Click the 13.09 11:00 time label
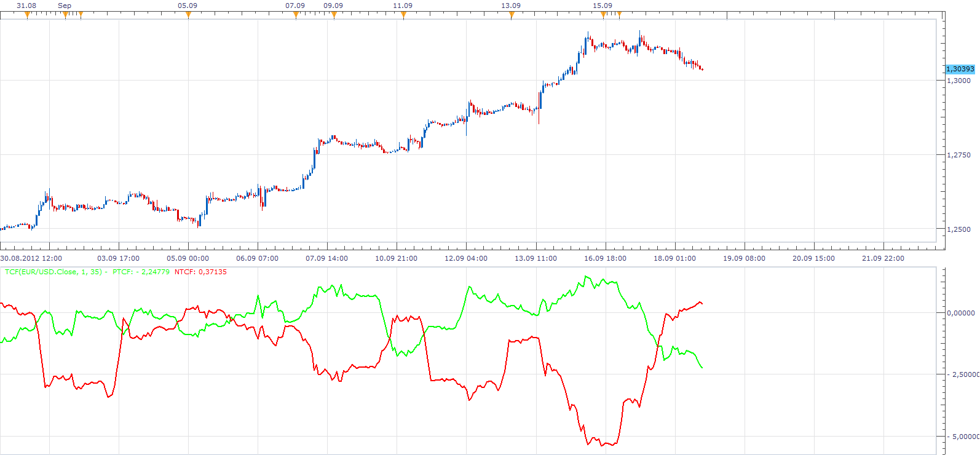The image size is (980, 455). (x=536, y=258)
